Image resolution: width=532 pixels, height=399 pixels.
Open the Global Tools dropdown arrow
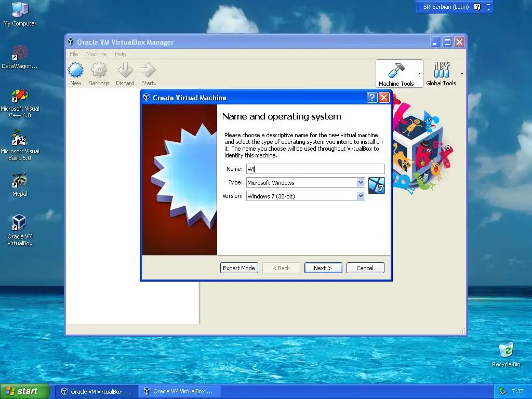click(462, 73)
